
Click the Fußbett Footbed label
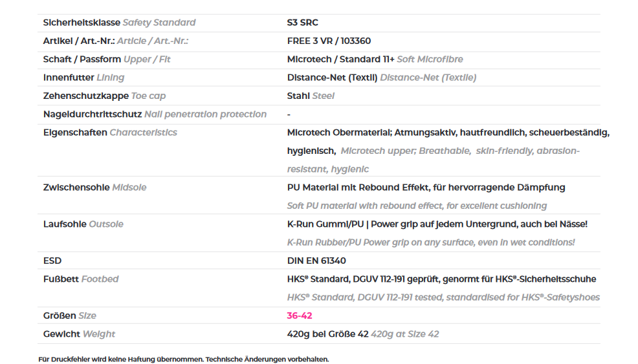pyautogui.click(x=81, y=279)
